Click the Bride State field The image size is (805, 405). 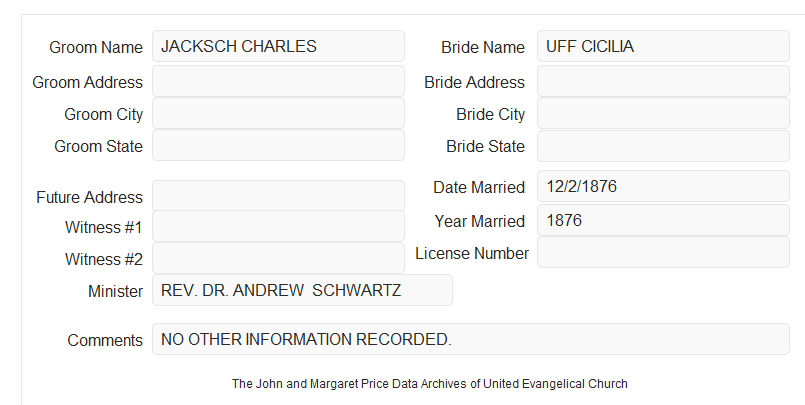click(x=663, y=146)
